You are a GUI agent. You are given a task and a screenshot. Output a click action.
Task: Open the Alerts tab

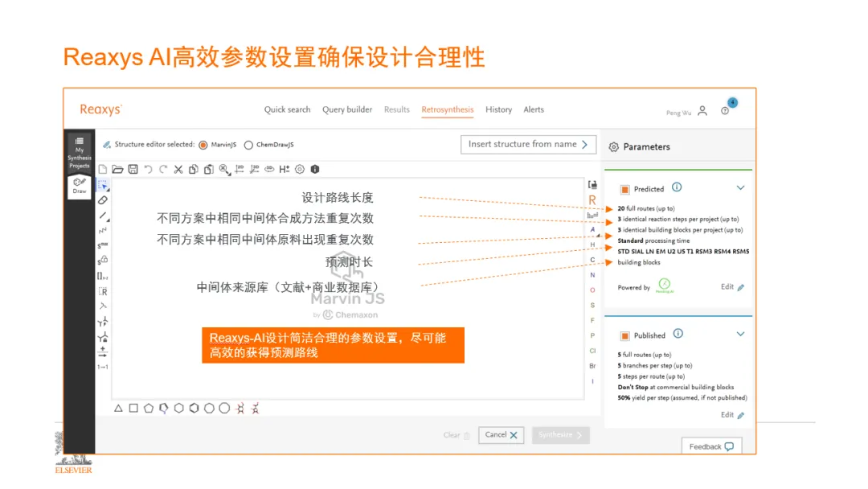534,109
